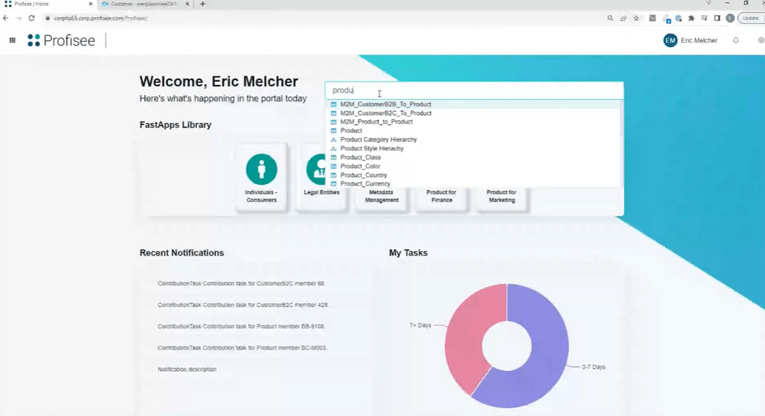The image size is (765, 416).
Task: Choose Product_Color from suggestions
Action: (x=473, y=166)
